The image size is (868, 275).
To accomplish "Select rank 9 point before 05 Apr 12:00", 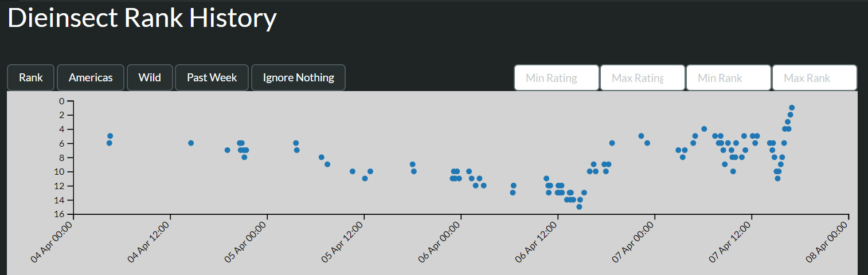I will (x=327, y=164).
